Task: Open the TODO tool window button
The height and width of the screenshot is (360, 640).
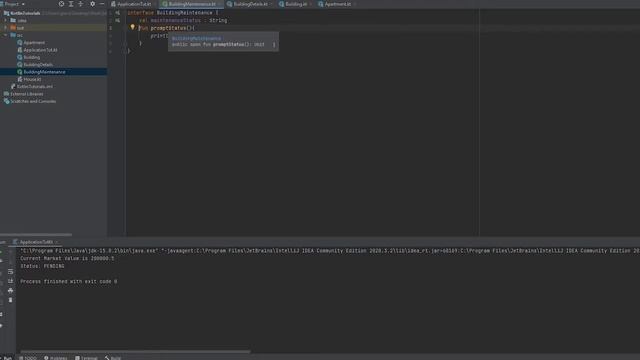Action: (28, 358)
